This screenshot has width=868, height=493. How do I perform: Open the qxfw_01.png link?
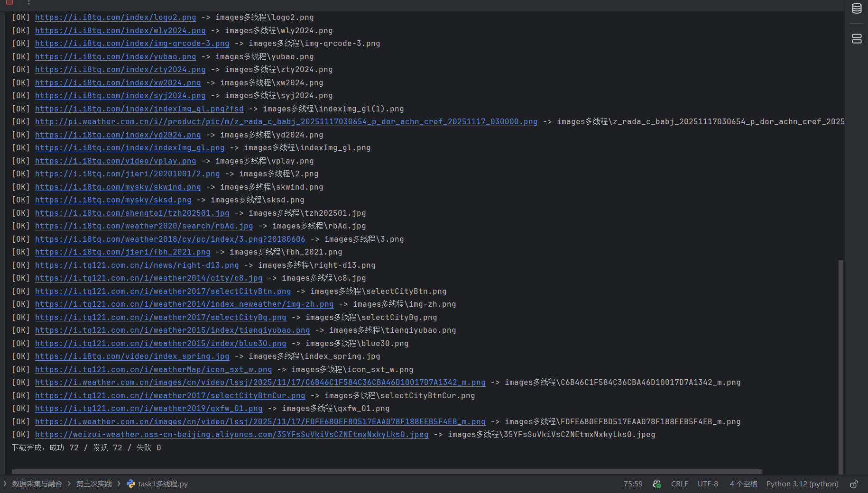(x=148, y=409)
